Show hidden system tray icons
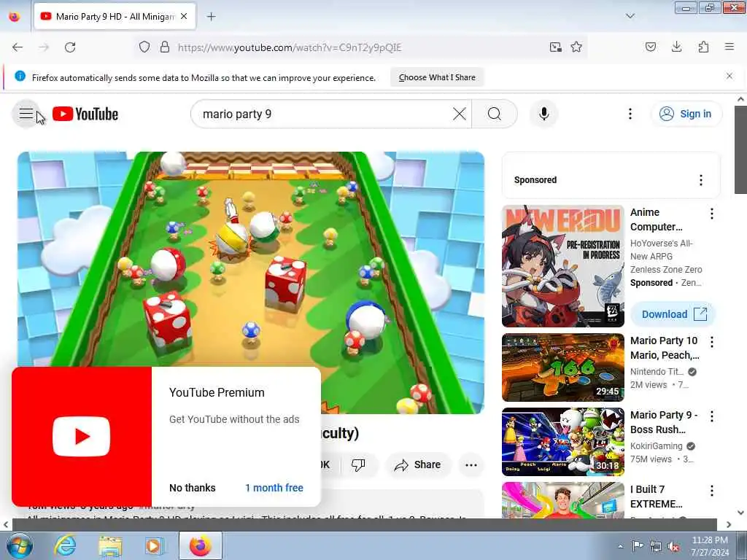Viewport: 747px width, 560px height. point(620,547)
